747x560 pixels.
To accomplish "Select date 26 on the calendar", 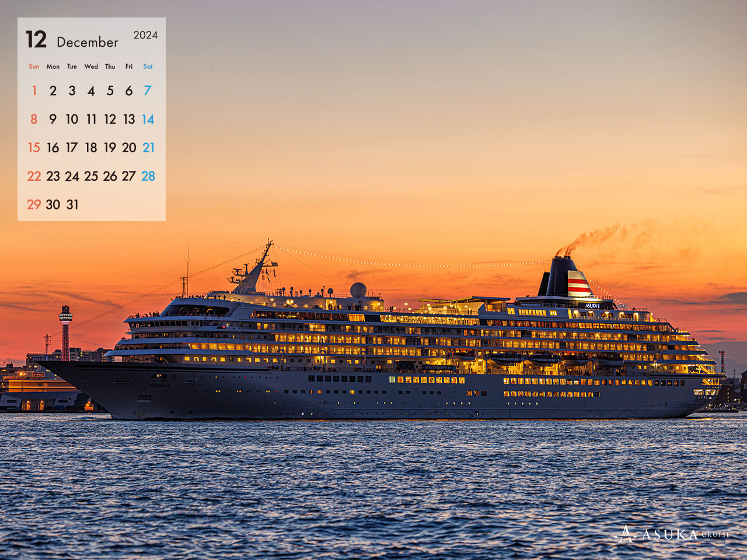I will (110, 176).
